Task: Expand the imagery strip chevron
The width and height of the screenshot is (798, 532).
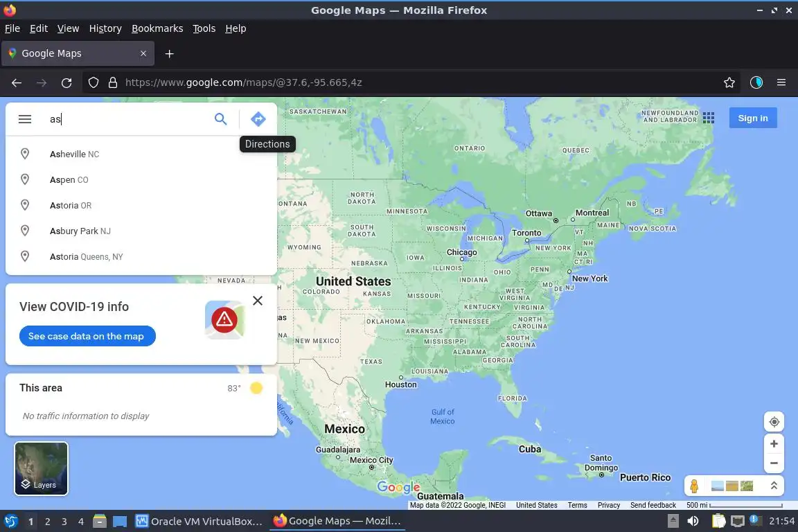Action: coord(774,486)
